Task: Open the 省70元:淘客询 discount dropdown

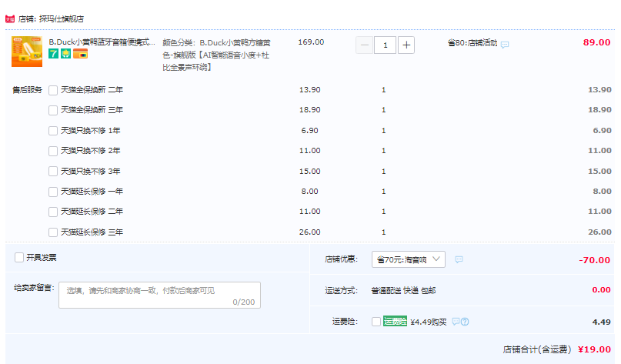Action: pos(409,259)
